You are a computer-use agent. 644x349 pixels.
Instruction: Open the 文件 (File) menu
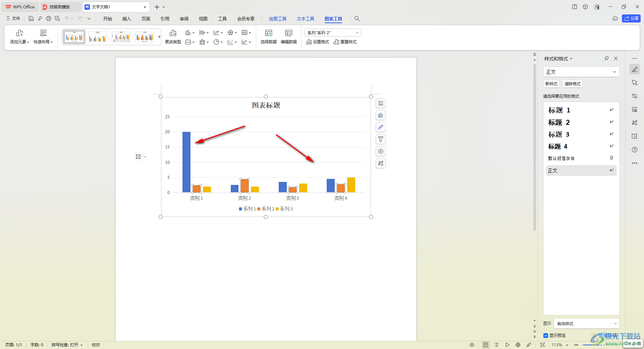(13, 19)
